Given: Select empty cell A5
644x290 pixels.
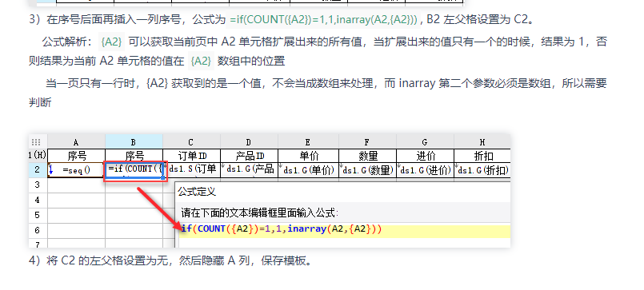Looking at the screenshot, I should coord(76,216).
